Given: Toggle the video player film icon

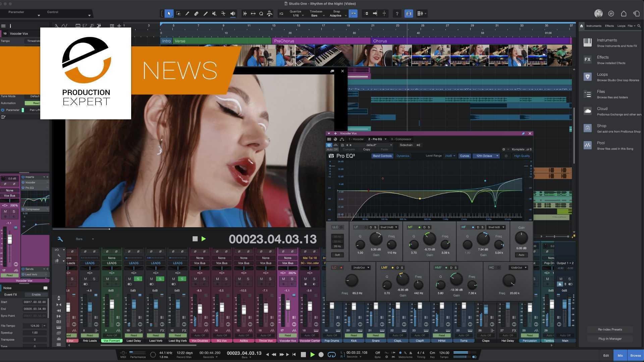Looking at the screenshot, I should point(409,14).
